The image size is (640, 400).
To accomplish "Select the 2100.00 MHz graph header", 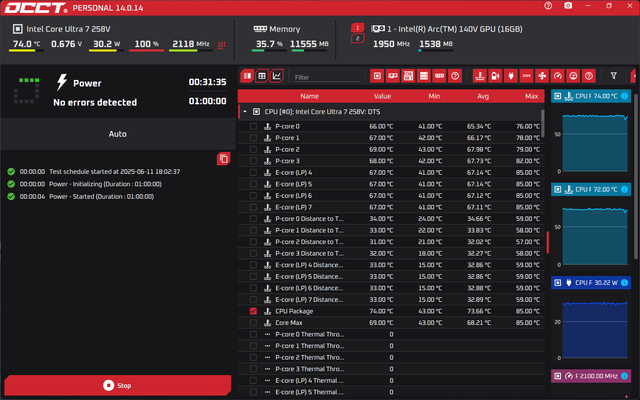I will pos(591,376).
